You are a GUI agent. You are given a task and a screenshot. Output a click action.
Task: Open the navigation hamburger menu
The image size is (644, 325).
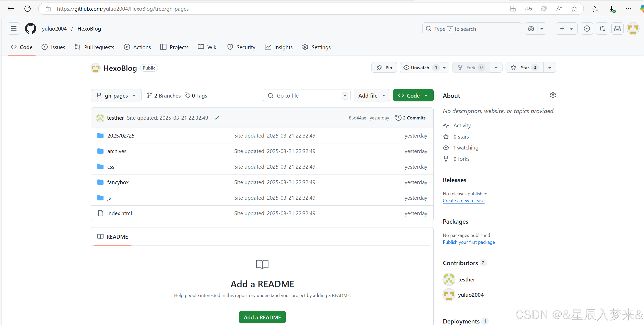pos(14,29)
